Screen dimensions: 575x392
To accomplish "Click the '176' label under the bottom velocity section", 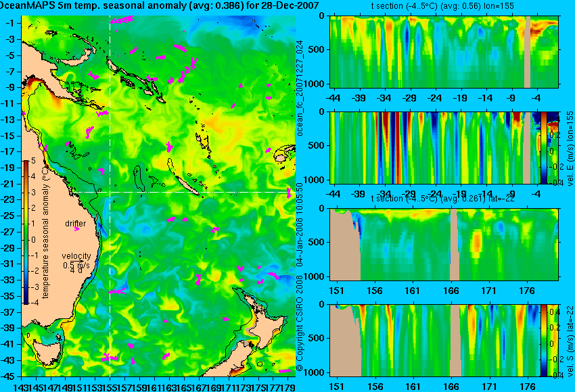I will [x=528, y=387].
